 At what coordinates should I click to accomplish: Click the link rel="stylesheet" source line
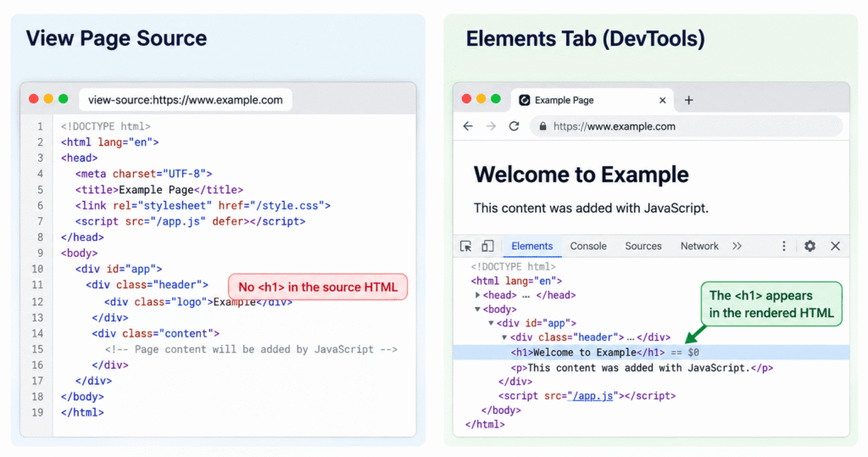coord(203,205)
